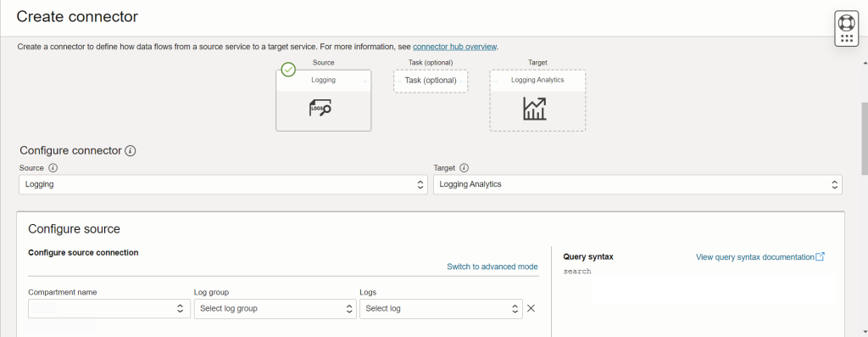Screen dimensions: 868x337
Task: Open View query syntax documentation
Action: tap(755, 257)
